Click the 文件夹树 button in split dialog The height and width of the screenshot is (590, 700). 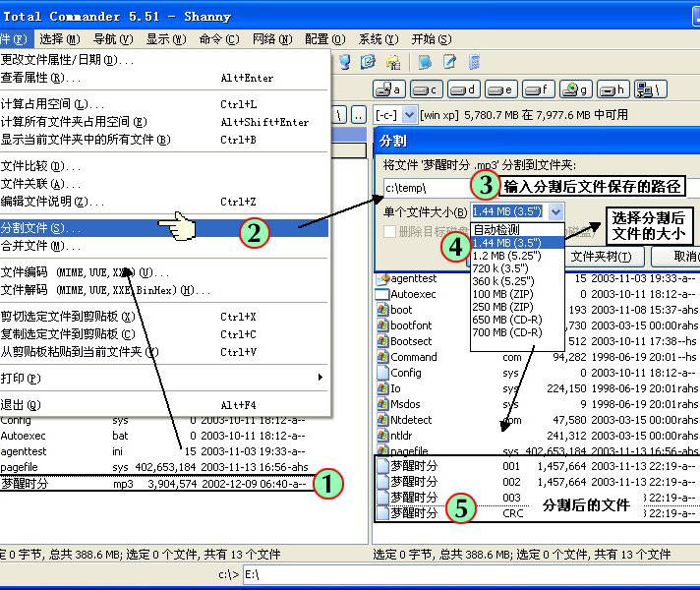604,257
